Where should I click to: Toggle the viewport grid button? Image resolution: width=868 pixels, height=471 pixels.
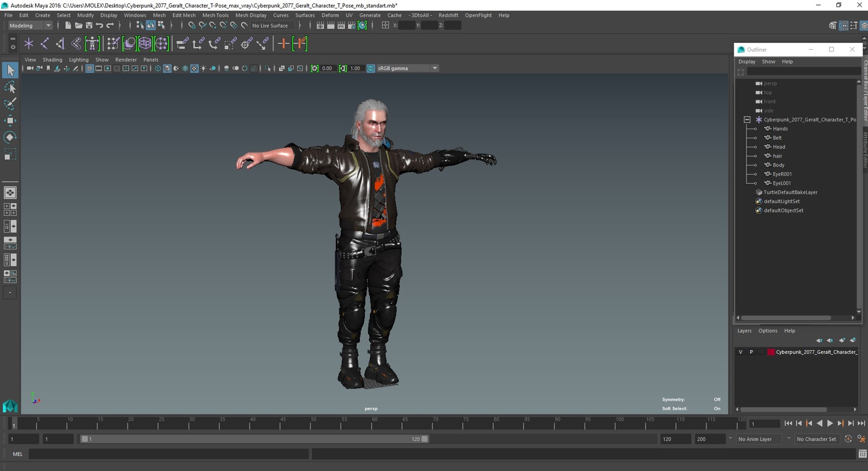pos(90,68)
